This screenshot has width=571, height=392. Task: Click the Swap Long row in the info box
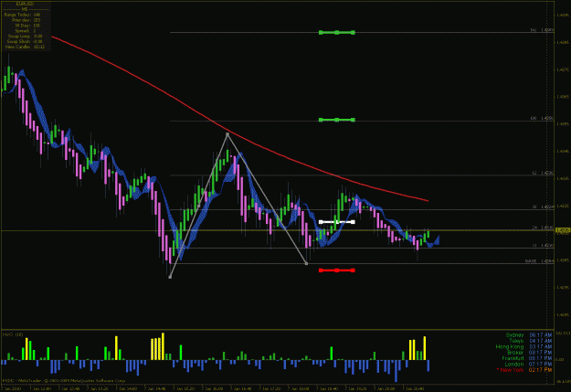coord(26,36)
